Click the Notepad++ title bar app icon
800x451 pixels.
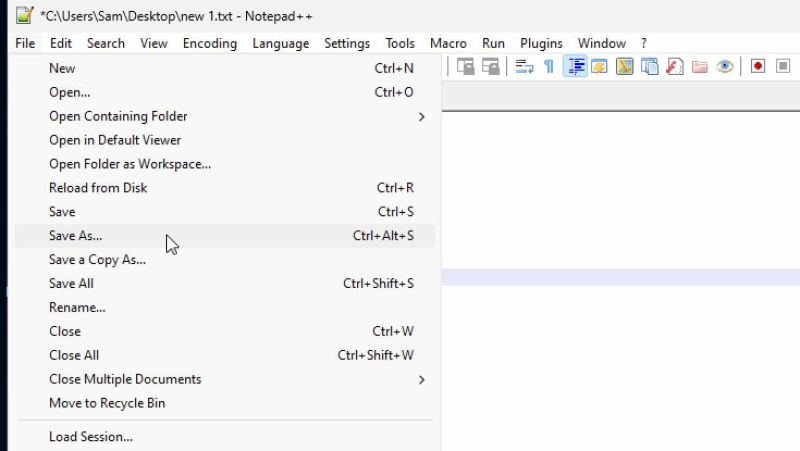click(x=24, y=15)
